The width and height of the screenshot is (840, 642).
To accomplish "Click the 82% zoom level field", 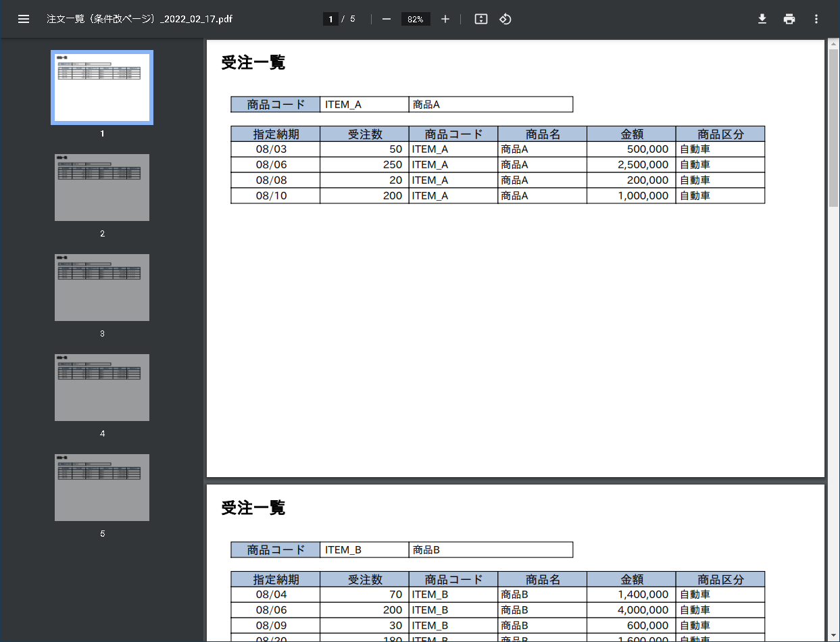I will click(x=416, y=19).
